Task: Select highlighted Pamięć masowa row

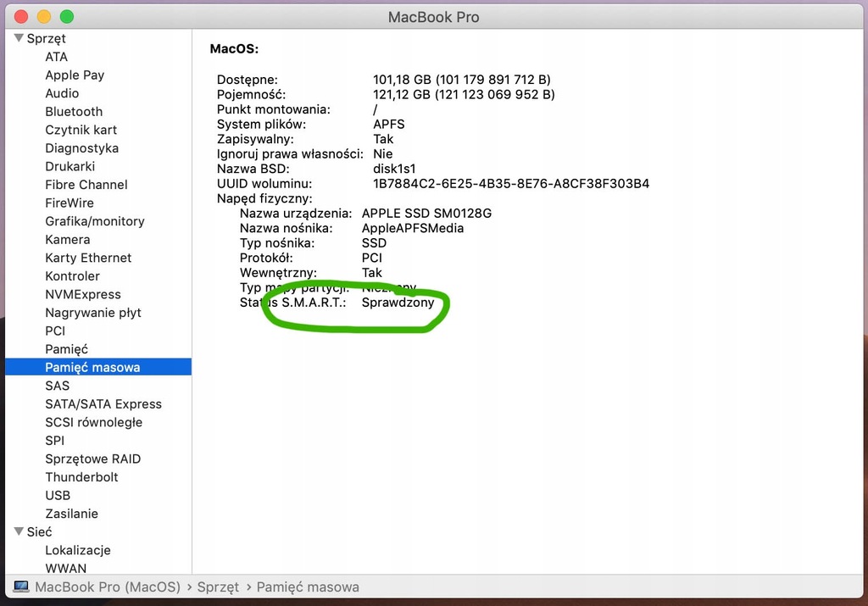Action: click(x=98, y=367)
